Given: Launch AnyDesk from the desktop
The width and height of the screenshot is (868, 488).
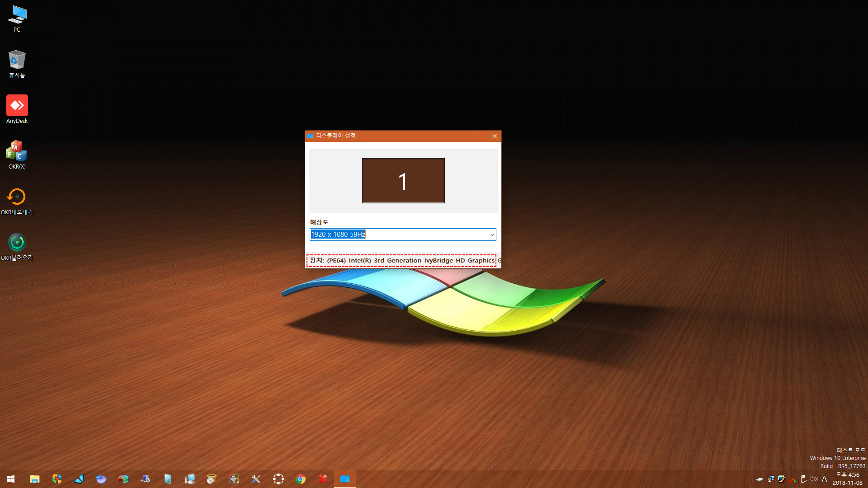Looking at the screenshot, I should click(x=17, y=110).
